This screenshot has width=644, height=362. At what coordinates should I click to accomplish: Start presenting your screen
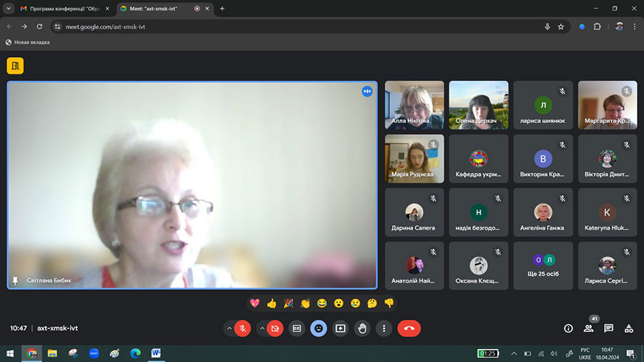340,328
